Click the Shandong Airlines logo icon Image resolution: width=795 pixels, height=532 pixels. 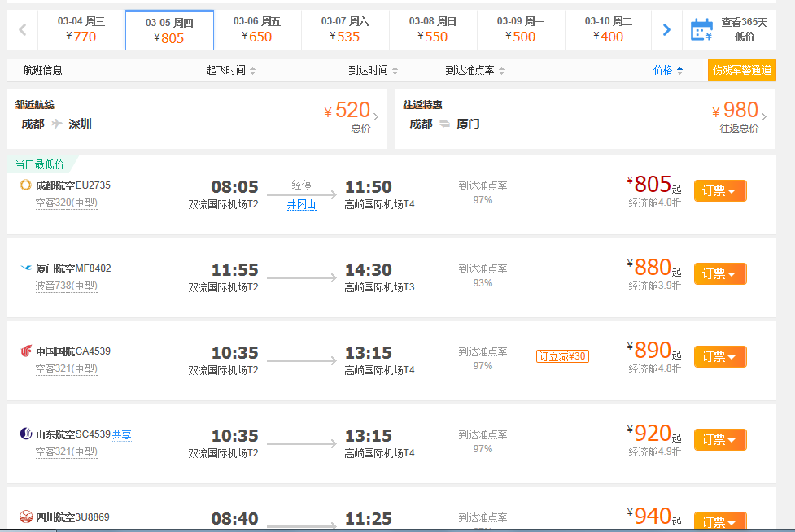26,434
